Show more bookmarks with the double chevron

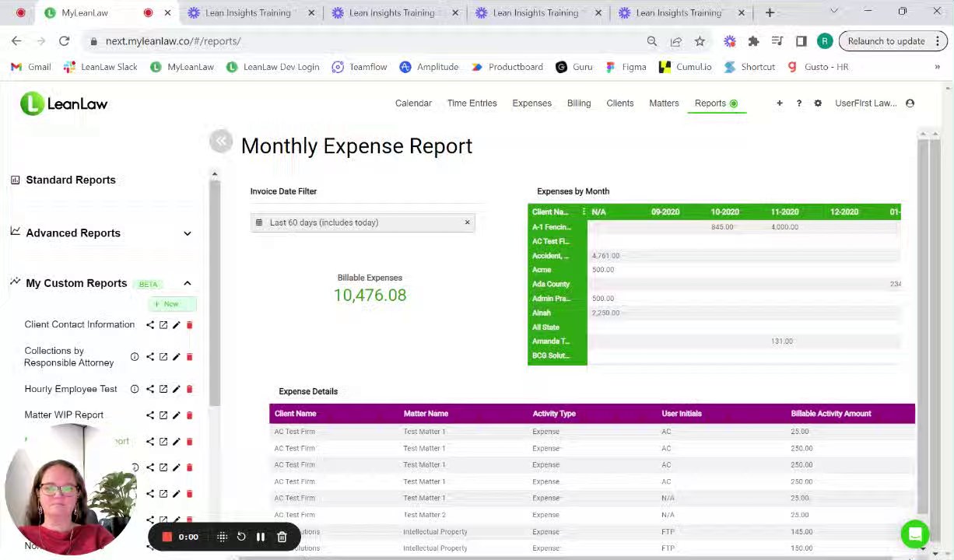[937, 67]
